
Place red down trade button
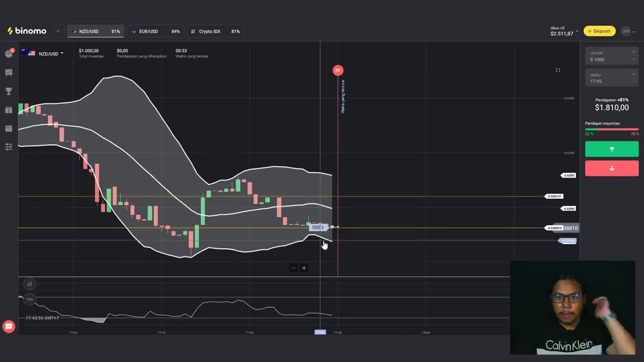click(612, 168)
